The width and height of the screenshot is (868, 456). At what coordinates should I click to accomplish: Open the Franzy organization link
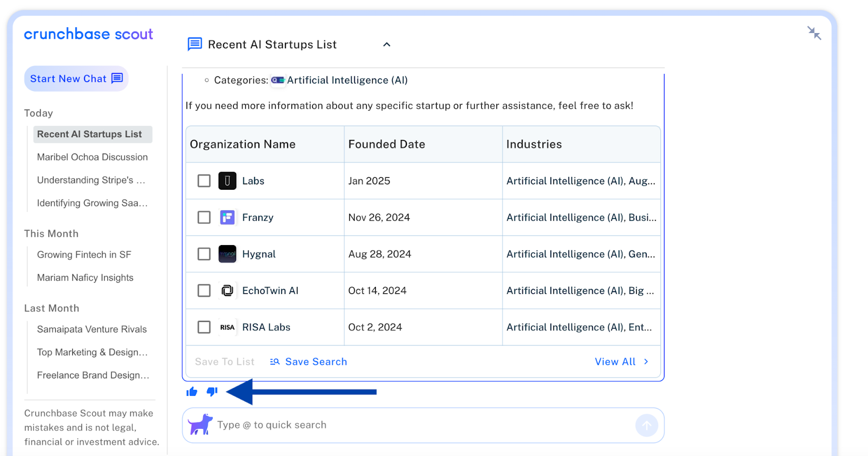click(258, 217)
